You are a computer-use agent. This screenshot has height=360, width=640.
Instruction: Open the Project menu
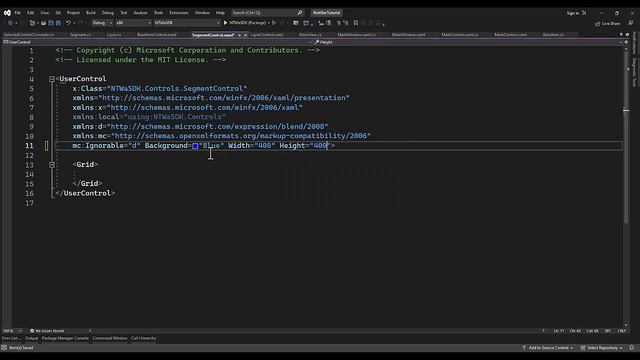pos(73,13)
